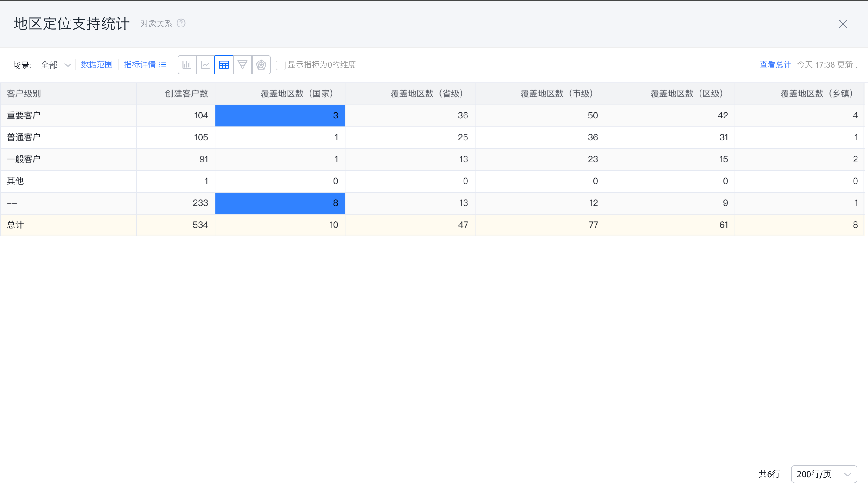Enable 显示指标为0的维度 checkbox
This screenshot has width=868, height=490.
point(280,65)
